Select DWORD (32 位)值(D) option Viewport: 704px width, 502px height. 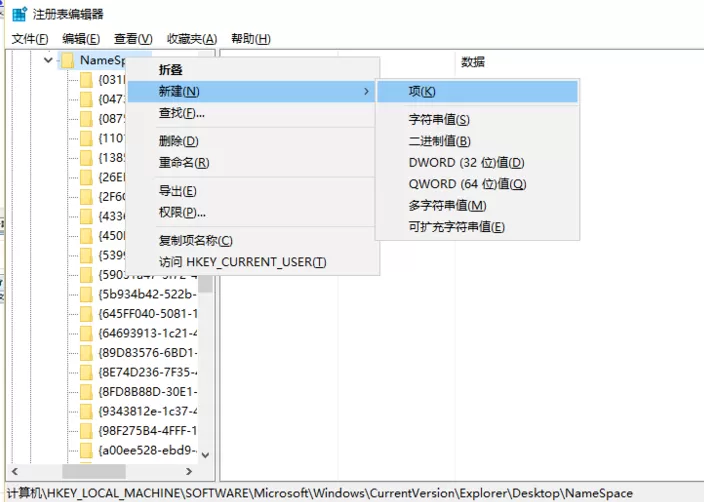pos(477,163)
